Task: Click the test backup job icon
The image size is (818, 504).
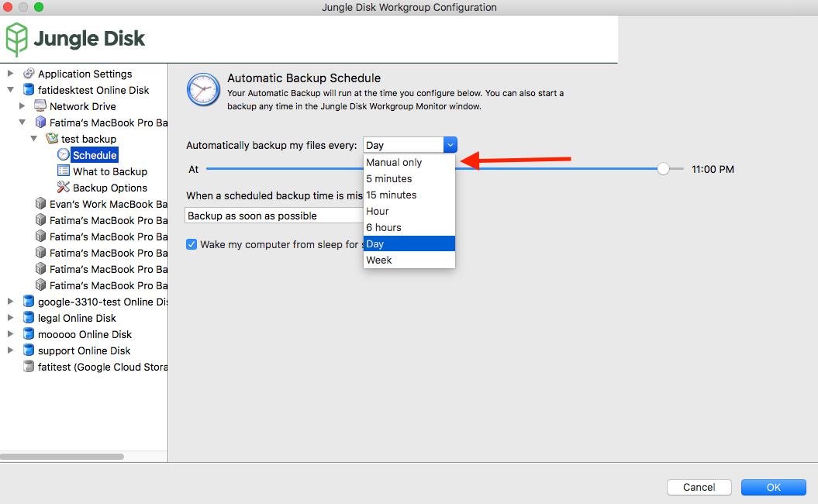Action: (52, 139)
